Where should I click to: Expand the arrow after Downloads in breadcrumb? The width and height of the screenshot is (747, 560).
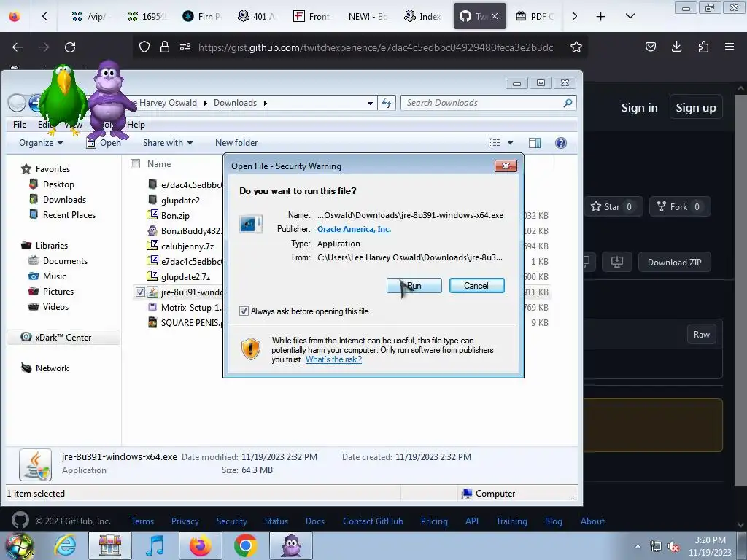(x=266, y=103)
